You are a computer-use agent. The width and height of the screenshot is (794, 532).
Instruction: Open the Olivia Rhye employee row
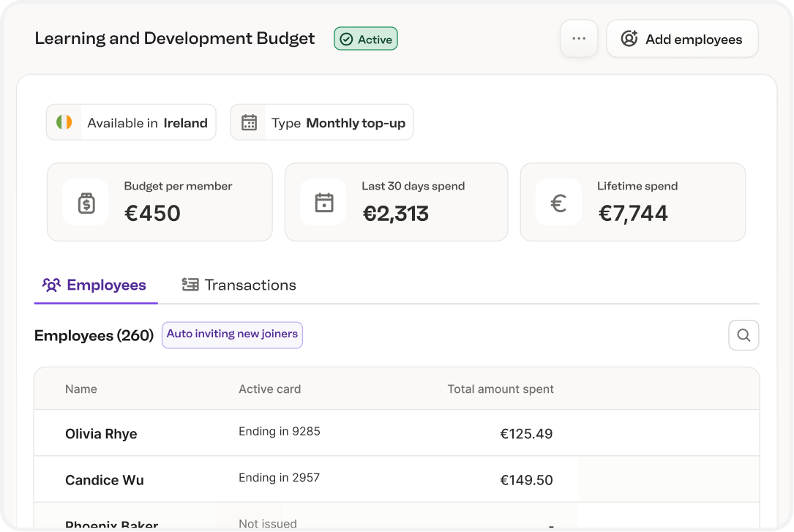tap(101, 434)
